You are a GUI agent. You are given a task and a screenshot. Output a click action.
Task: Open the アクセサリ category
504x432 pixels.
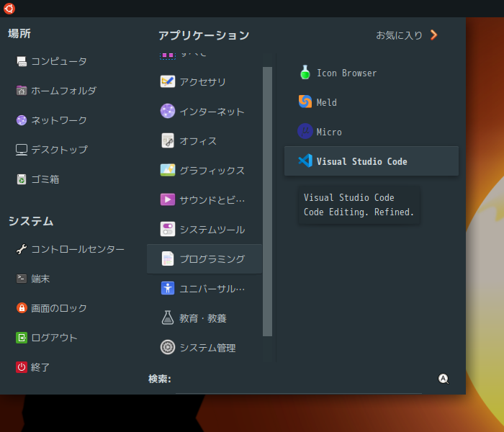(204, 81)
